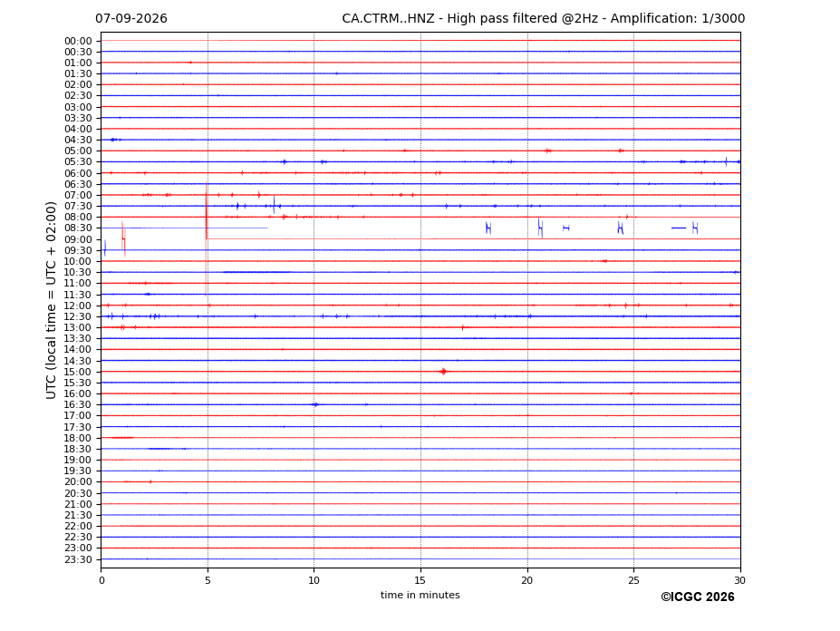
Task: Select the 16:30 blue event near minute 10
Action: point(315,404)
